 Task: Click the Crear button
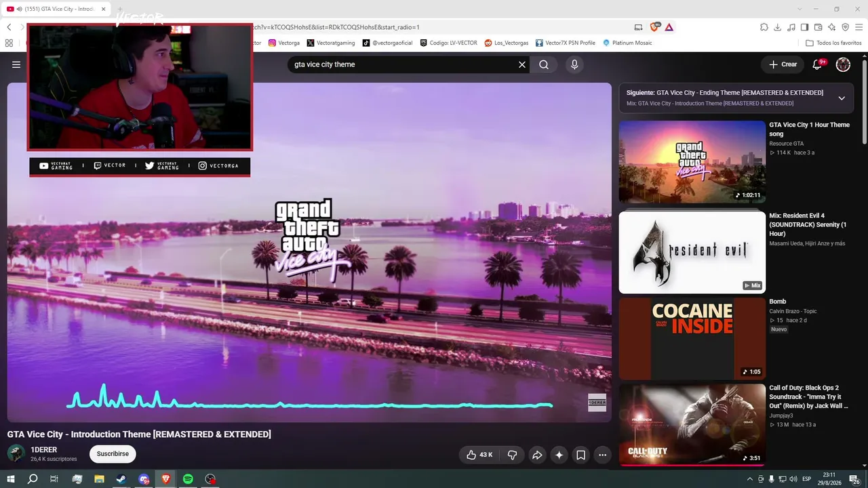pos(783,64)
